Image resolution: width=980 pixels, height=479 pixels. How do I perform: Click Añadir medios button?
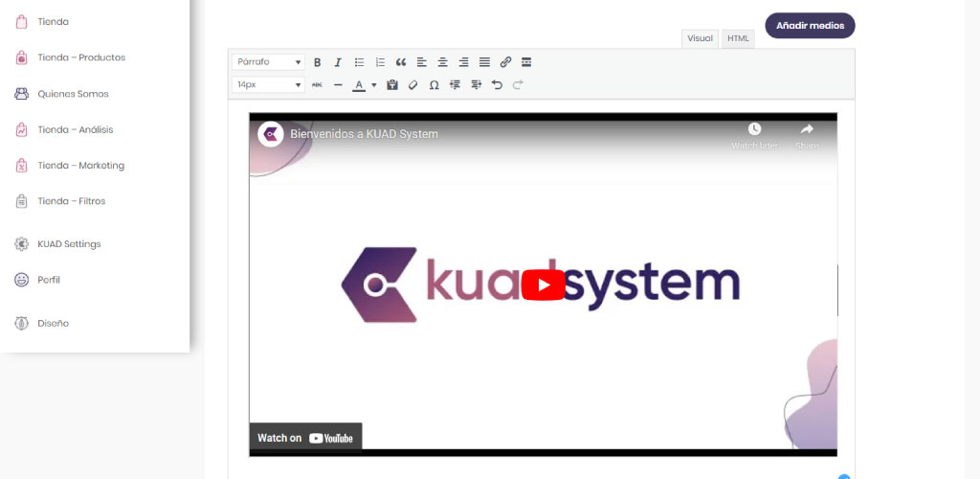(x=810, y=26)
